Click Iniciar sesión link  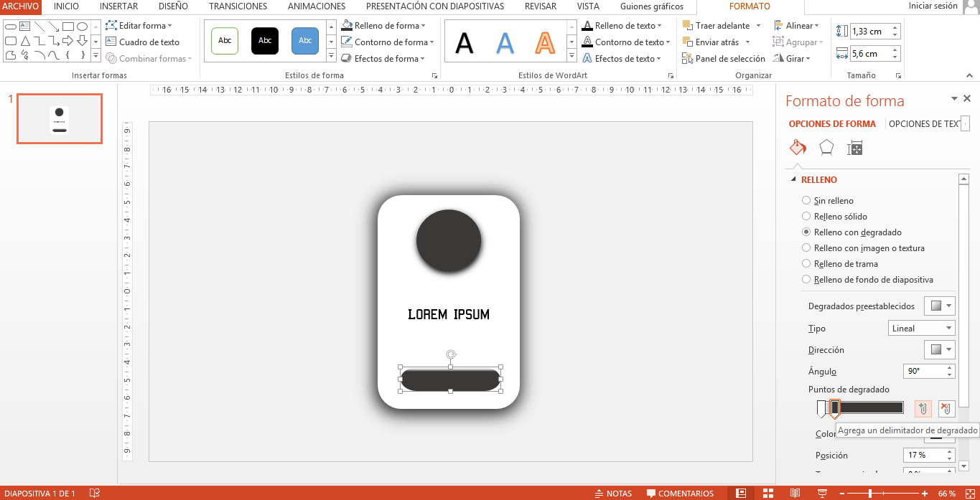pyautogui.click(x=933, y=6)
